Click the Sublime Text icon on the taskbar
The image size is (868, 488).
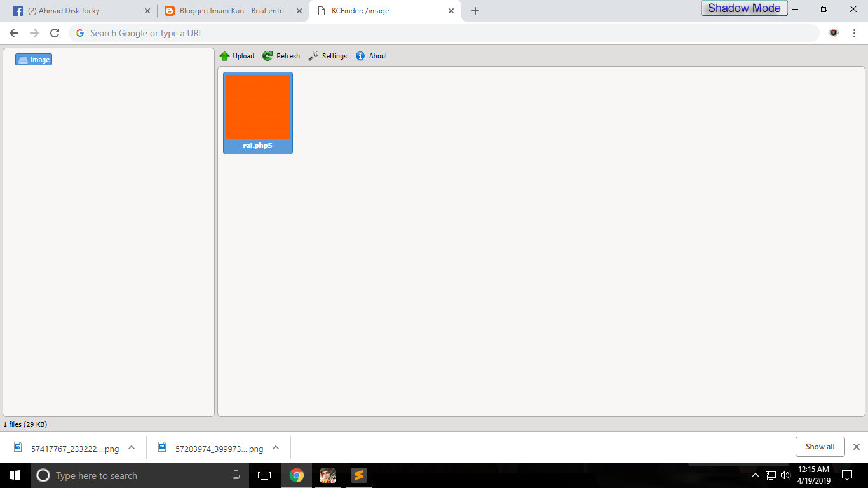pyautogui.click(x=358, y=475)
